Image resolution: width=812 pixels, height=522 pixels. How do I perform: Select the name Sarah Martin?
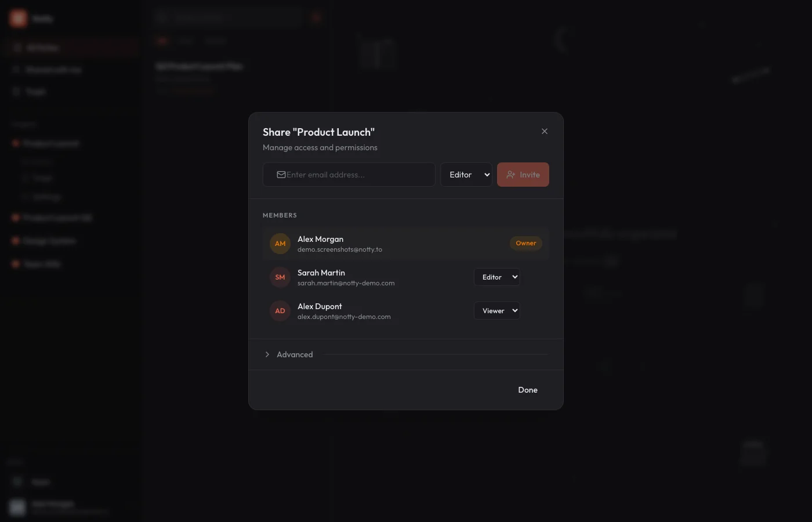(321, 273)
